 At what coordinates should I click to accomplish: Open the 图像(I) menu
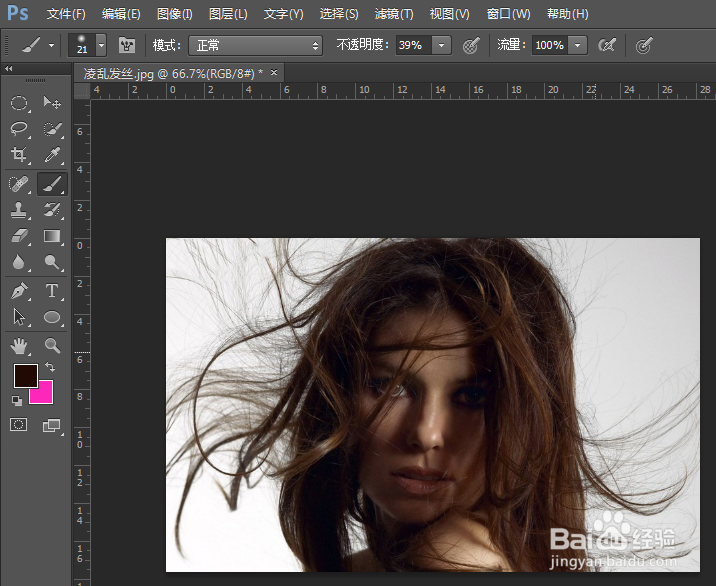coord(174,14)
